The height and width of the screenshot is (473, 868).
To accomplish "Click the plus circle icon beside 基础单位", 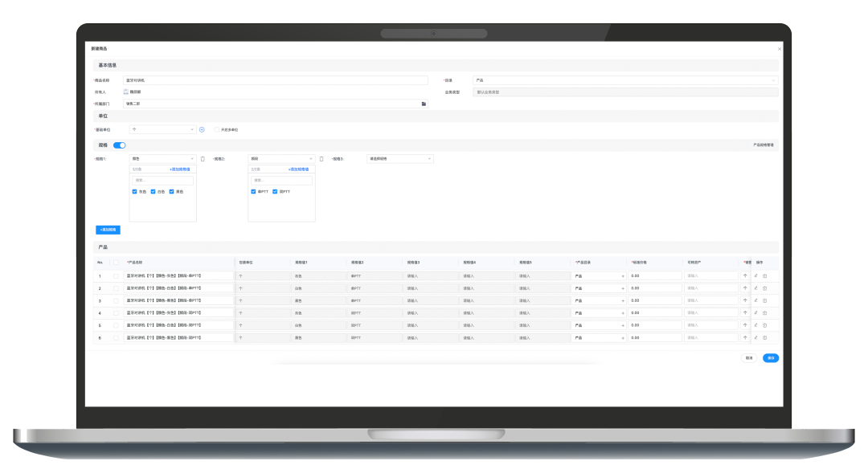I will pyautogui.click(x=202, y=129).
